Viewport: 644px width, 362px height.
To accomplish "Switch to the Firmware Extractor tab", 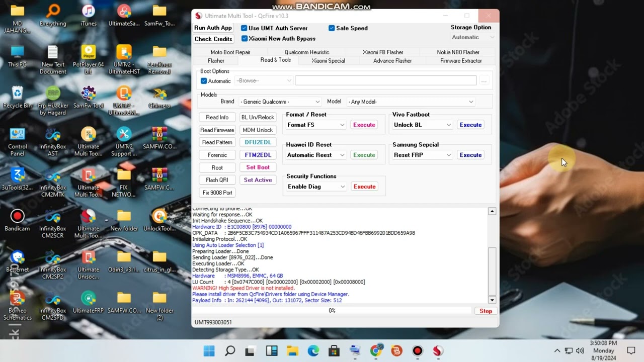I will coord(461,61).
